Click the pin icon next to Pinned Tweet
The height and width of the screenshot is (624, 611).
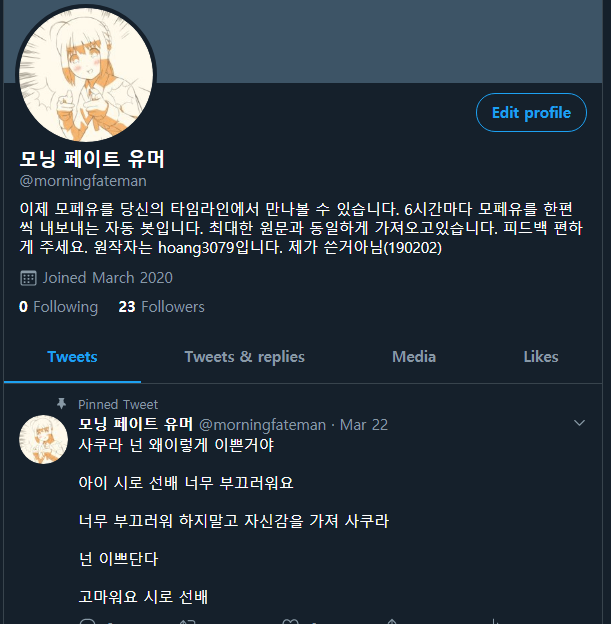(61, 404)
